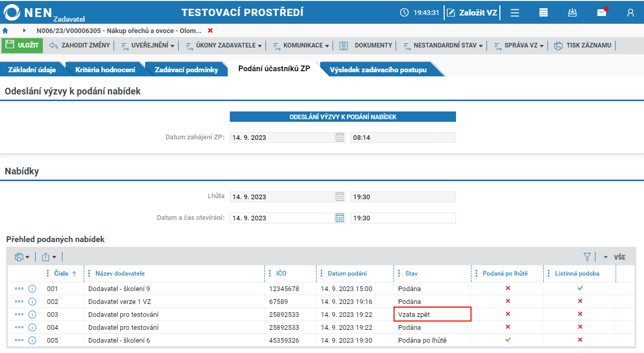Switch to Základní údaje tab

pos(32,70)
